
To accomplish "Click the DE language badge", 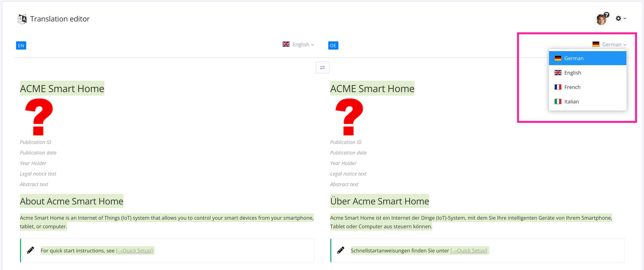I will (333, 45).
